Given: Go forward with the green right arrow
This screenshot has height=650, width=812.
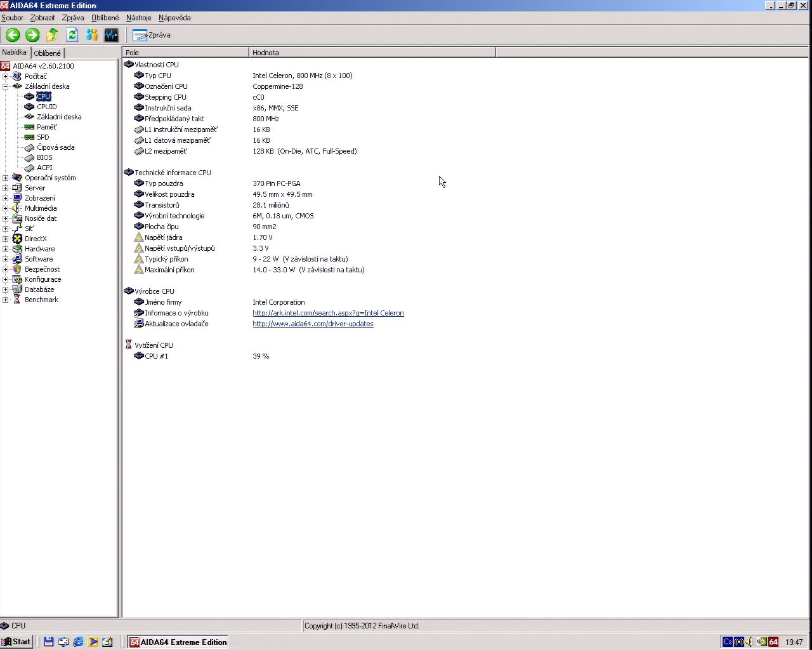Looking at the screenshot, I should [x=32, y=35].
